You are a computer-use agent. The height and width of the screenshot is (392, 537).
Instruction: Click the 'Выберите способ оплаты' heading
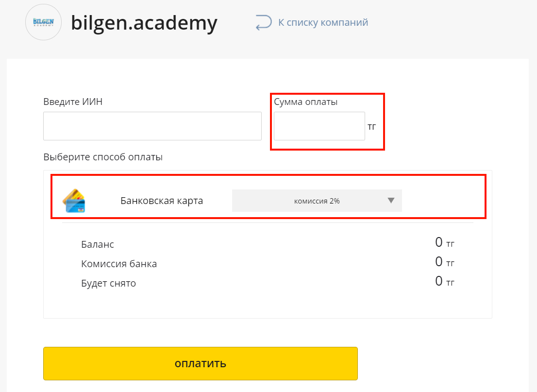(103, 157)
